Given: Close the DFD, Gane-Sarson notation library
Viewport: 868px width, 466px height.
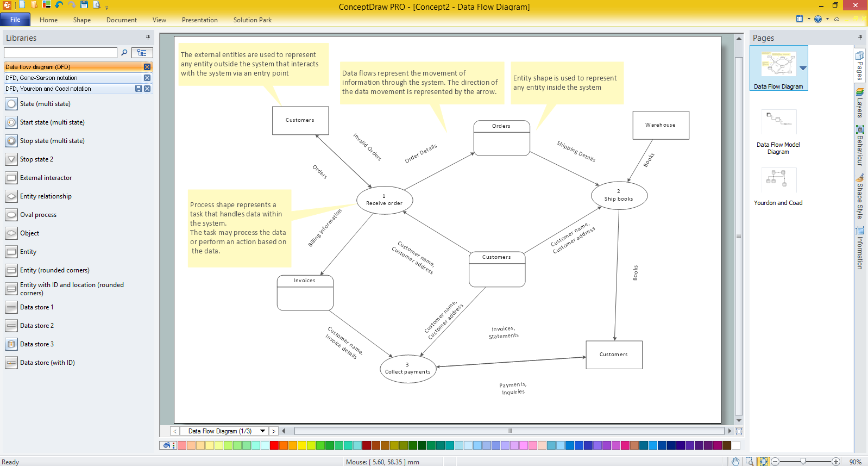Looking at the screenshot, I should pyautogui.click(x=147, y=78).
